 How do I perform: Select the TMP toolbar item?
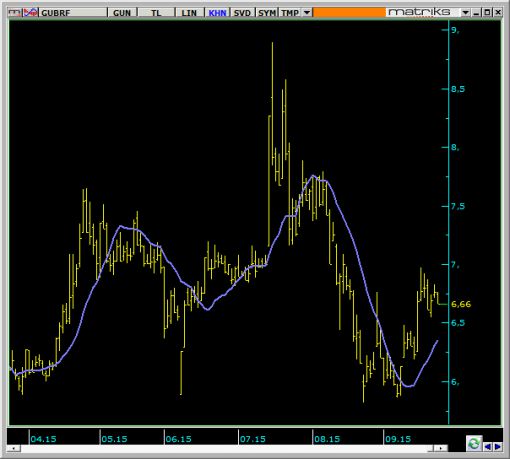290,13
